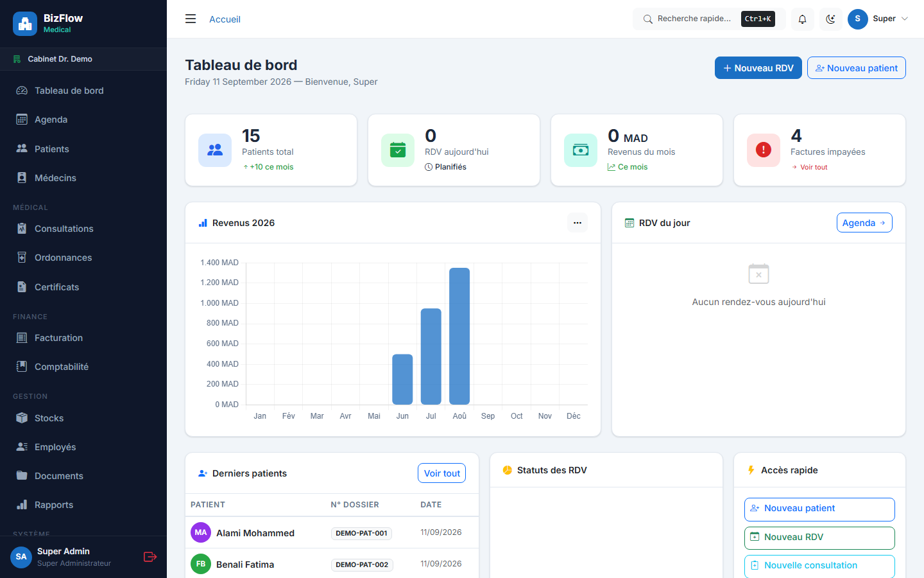Click the Accueil breadcrumb link
924x578 pixels.
(x=225, y=19)
